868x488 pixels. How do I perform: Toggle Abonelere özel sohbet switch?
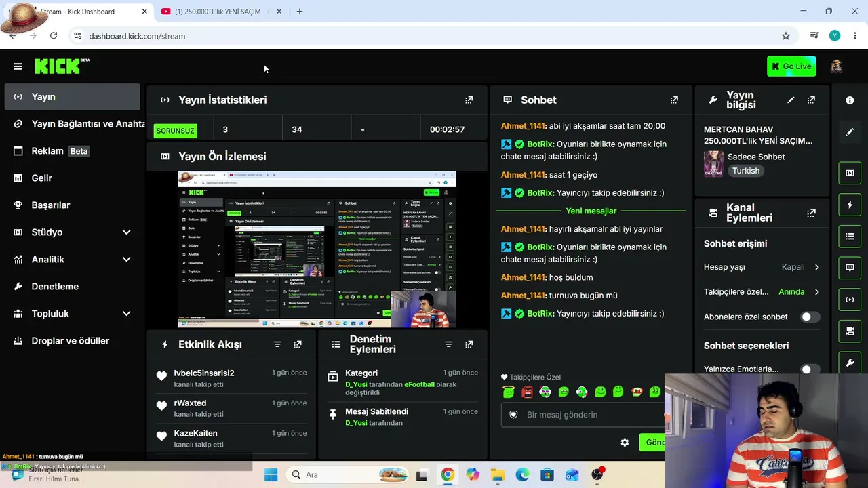click(x=810, y=317)
